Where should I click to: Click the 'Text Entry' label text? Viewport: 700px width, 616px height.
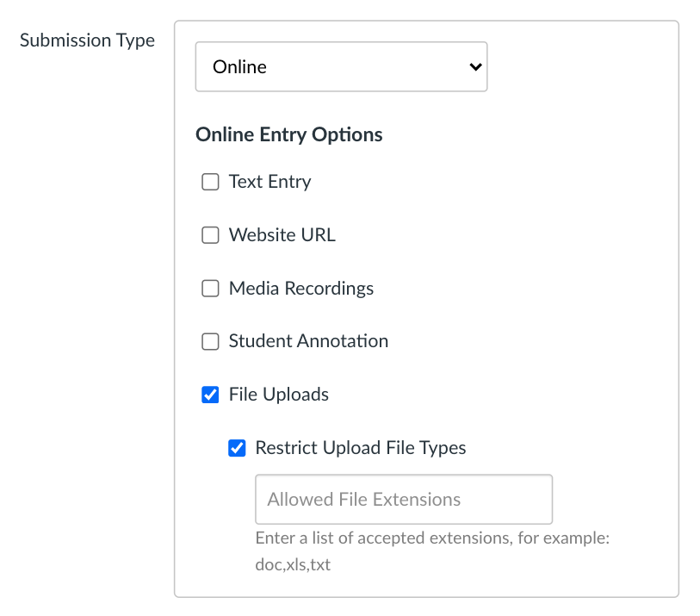coord(269,182)
